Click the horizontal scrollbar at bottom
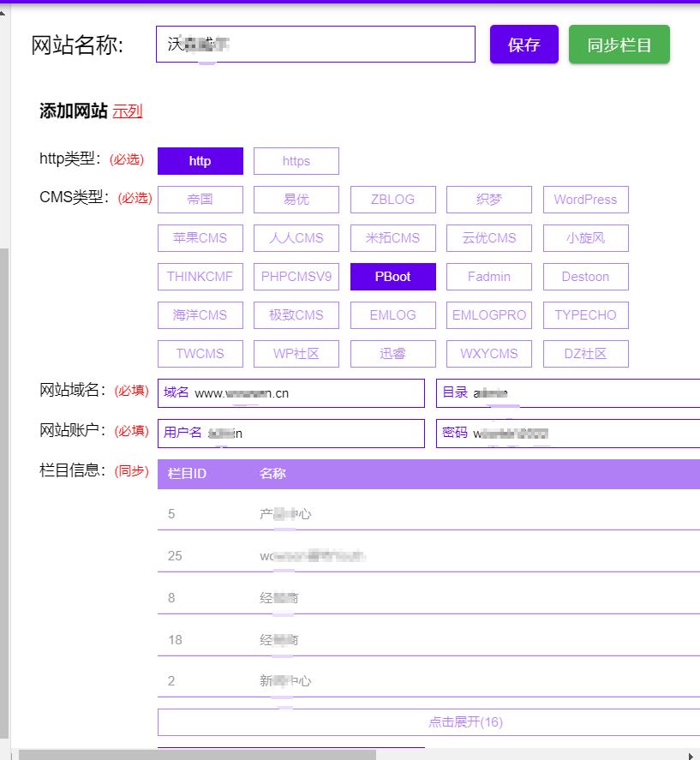Image resolution: width=700 pixels, height=760 pixels. click(x=197, y=755)
